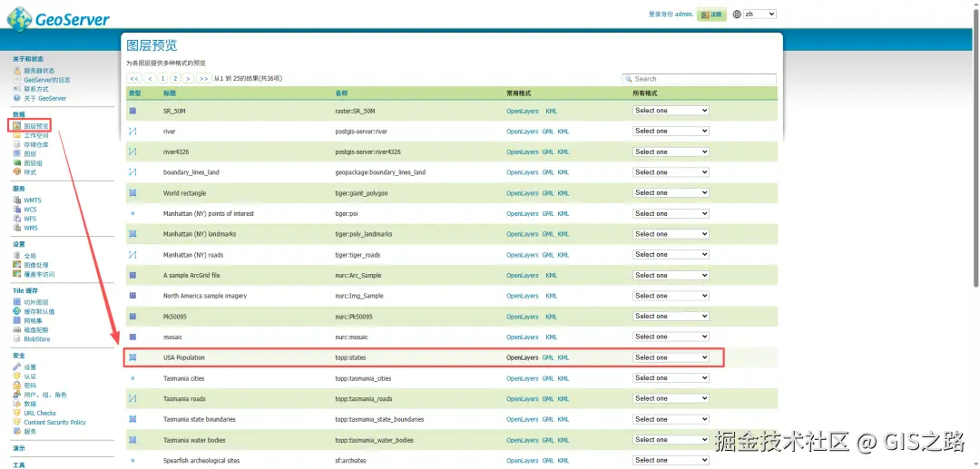Screen dimensions: 980x469
Task: Open the zh language dropdown
Action: (759, 14)
